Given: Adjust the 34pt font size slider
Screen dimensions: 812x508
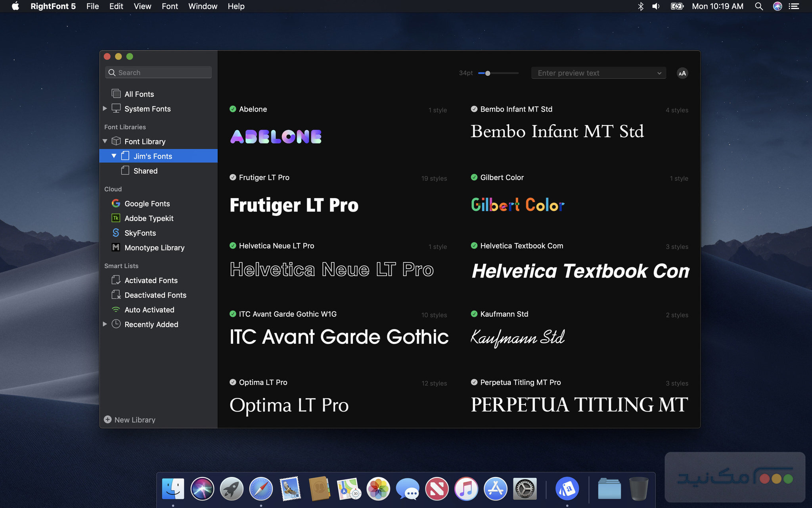Looking at the screenshot, I should 488,73.
